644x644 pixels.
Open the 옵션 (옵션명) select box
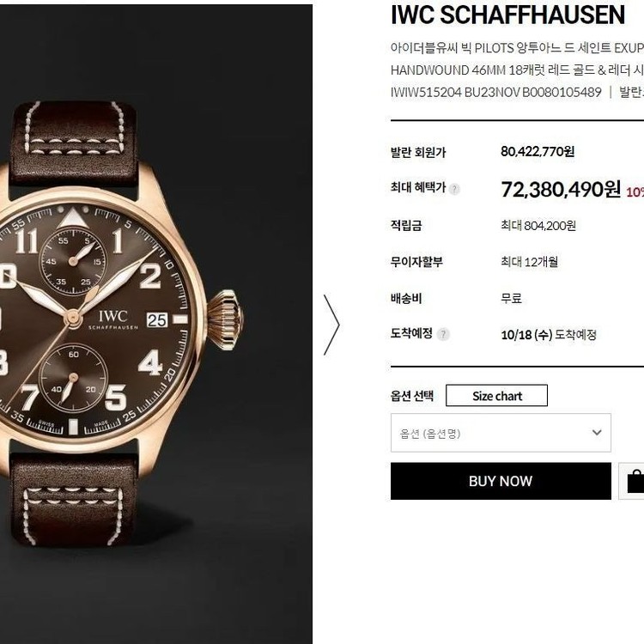(501, 433)
